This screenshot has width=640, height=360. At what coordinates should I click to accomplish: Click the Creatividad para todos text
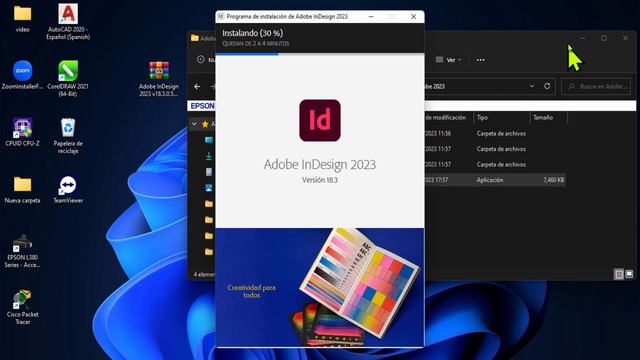coord(251,291)
